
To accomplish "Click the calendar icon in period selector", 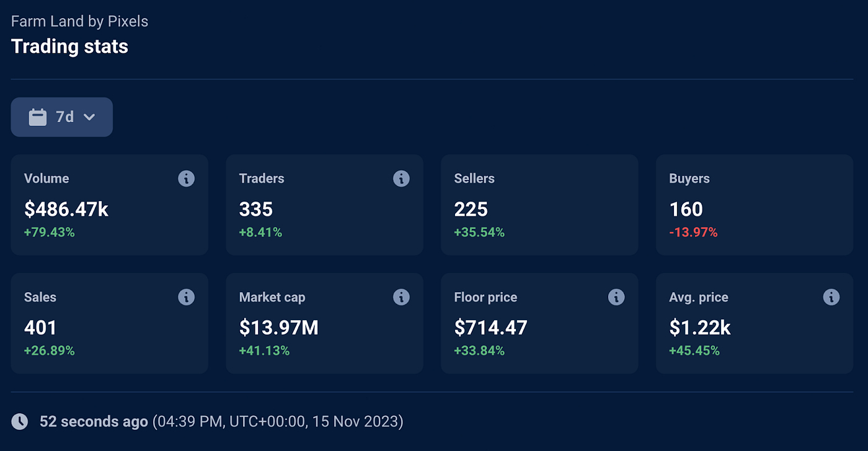I will pos(38,117).
